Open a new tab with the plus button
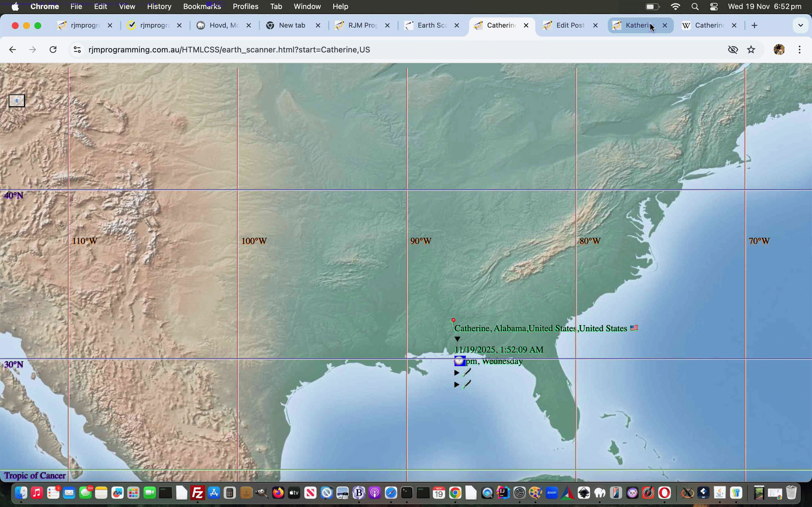The height and width of the screenshot is (507, 812). click(x=754, y=25)
